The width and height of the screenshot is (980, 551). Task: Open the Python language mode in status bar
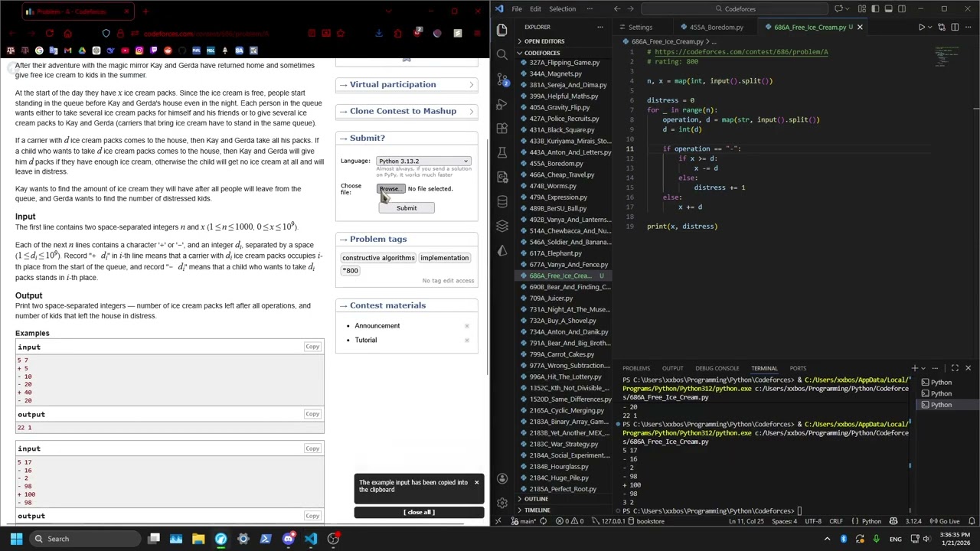pyautogui.click(x=871, y=522)
